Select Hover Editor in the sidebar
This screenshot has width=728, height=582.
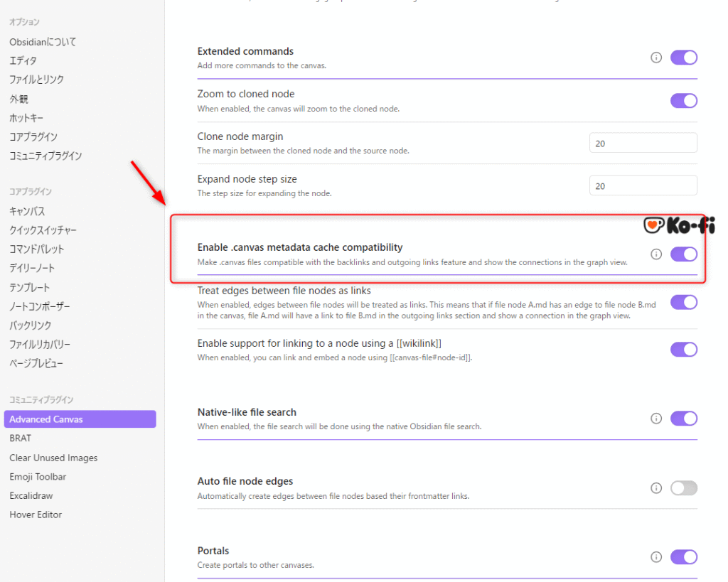point(36,514)
